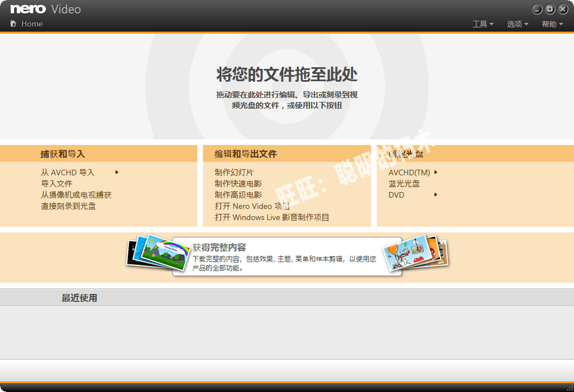Choose 直接刻录到光盘
This screenshot has width=574, height=392.
(x=68, y=206)
